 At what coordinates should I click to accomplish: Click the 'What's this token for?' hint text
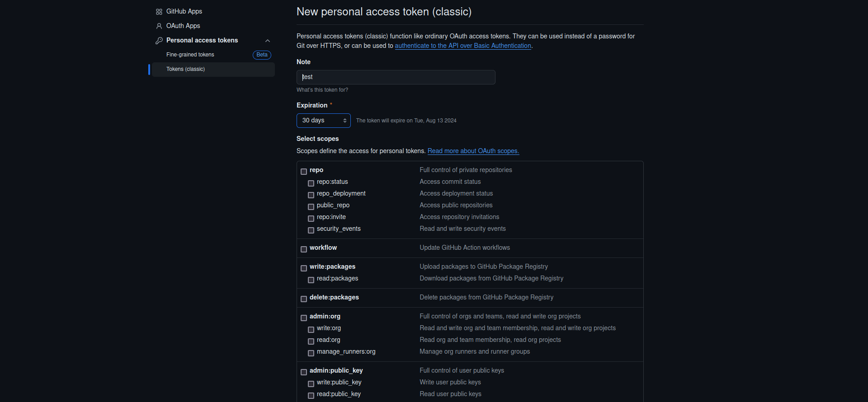pyautogui.click(x=322, y=90)
